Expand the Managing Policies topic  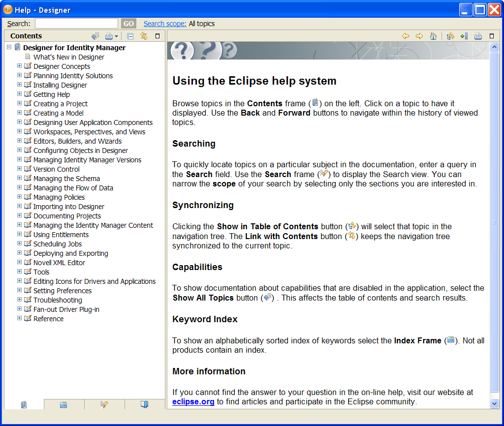click(x=19, y=197)
